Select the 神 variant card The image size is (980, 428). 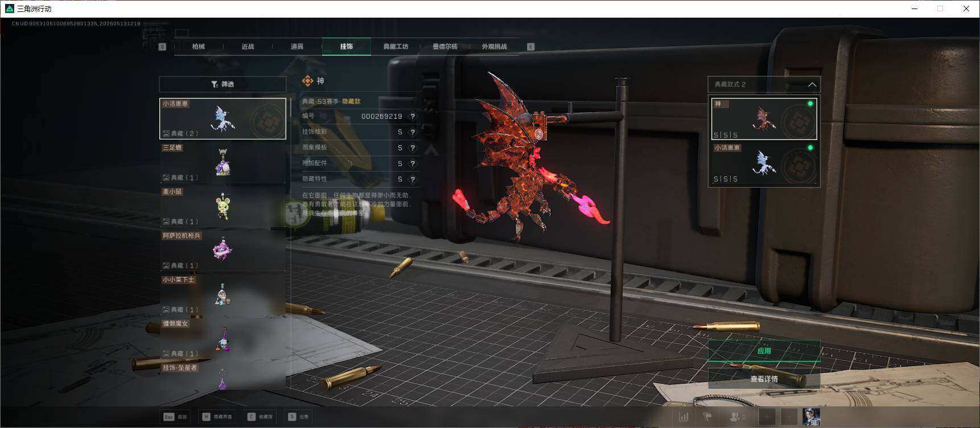coord(764,118)
